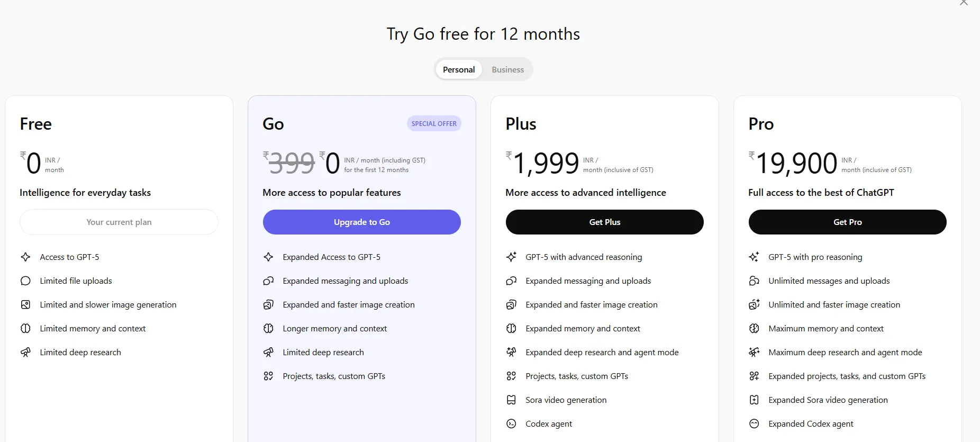
Task: Click the Codex agent icon in Plus plan
Action: pos(511,424)
